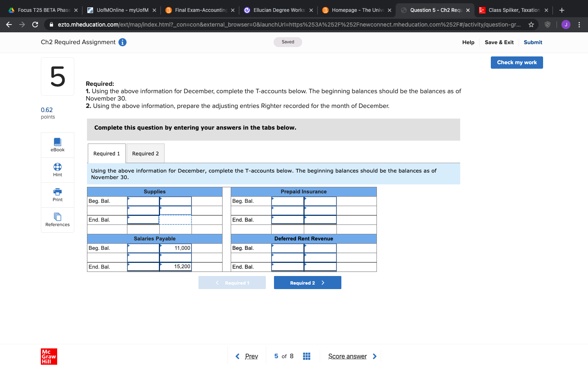Click Supplies End. Bal. debit cell
Viewport: 588px width, 368px height.
click(143, 220)
